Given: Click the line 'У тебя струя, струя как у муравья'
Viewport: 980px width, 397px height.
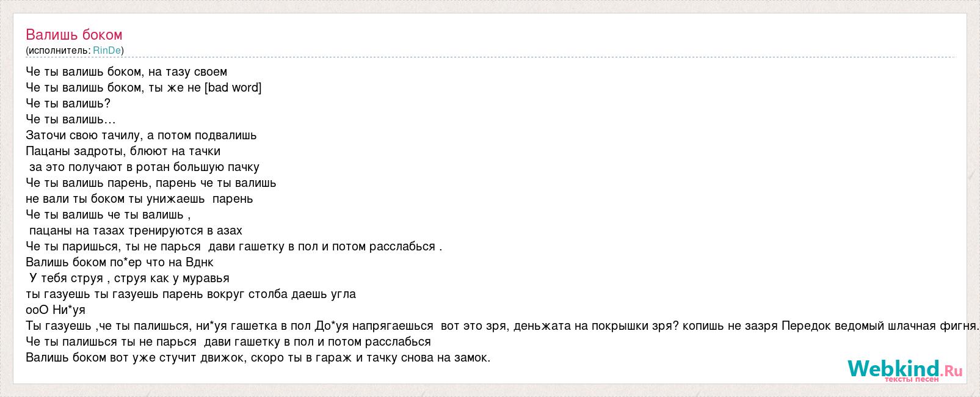Looking at the screenshot, I should (x=129, y=278).
